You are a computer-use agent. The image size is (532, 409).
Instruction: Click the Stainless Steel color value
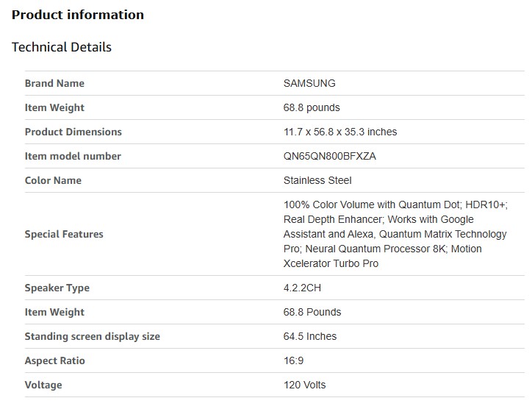point(317,180)
